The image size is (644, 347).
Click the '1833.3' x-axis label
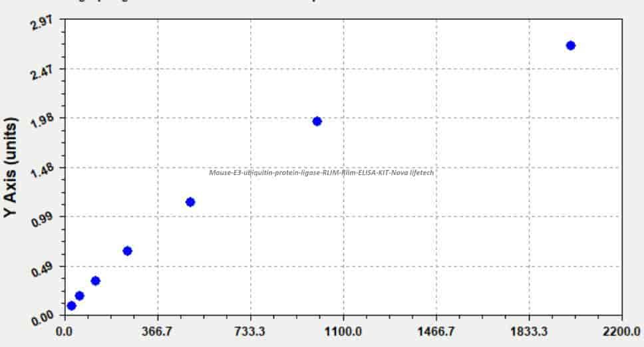coord(529,332)
